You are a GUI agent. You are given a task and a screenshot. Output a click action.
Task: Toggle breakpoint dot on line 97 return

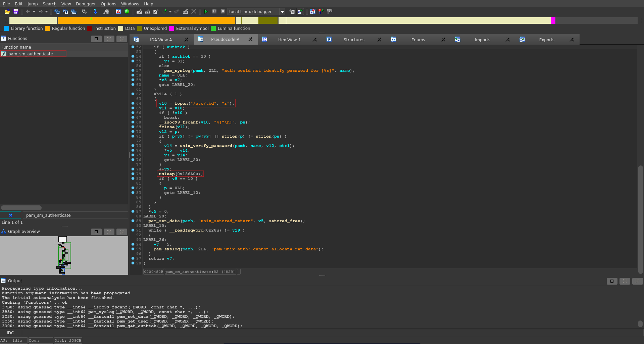pyautogui.click(x=133, y=258)
